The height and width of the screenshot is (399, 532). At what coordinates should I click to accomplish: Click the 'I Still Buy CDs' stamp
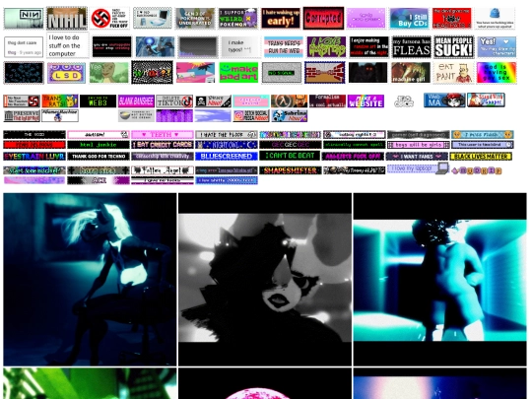(x=409, y=19)
